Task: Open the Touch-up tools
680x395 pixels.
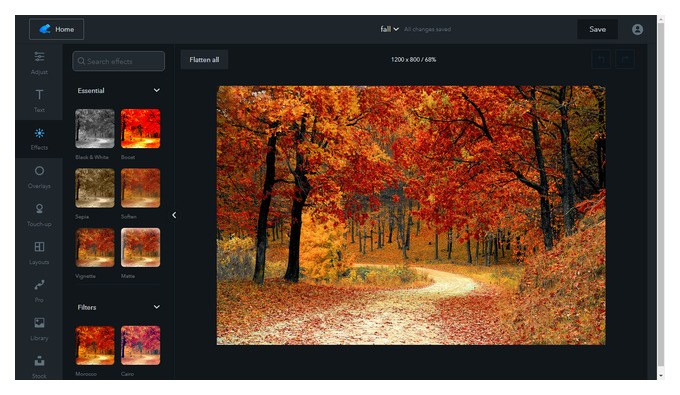Action: [x=39, y=215]
